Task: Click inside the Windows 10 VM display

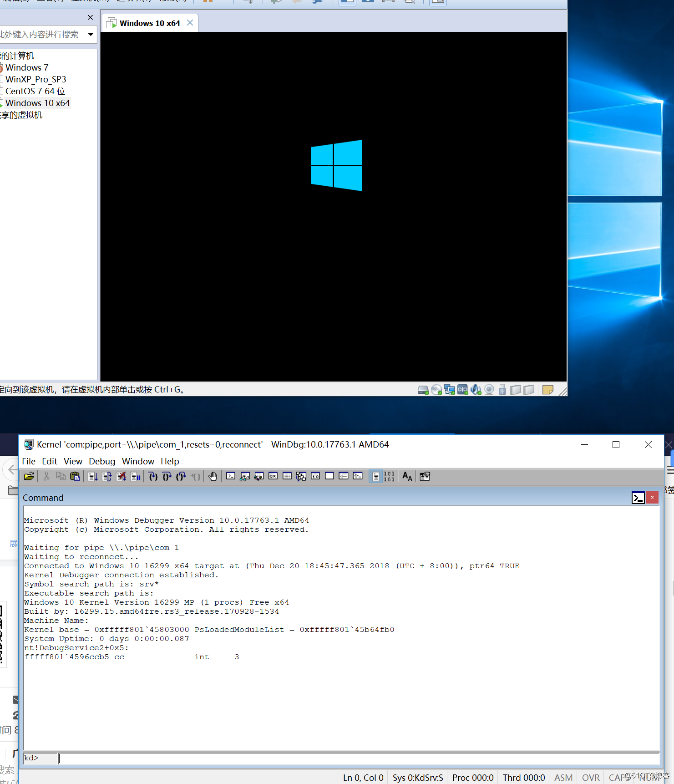Action: [x=334, y=206]
